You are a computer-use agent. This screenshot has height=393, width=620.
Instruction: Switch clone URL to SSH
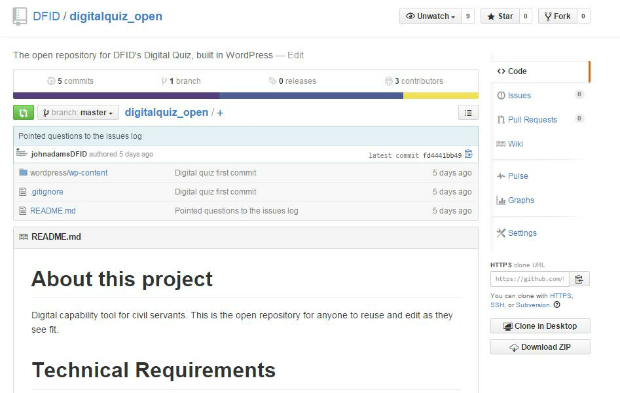[497, 305]
